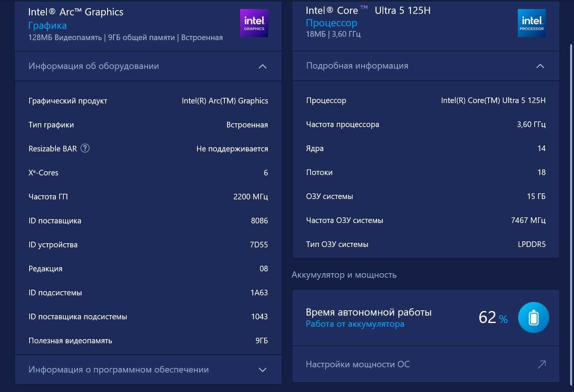
Task: Open Resizable BAR help question mark
Action: point(85,148)
